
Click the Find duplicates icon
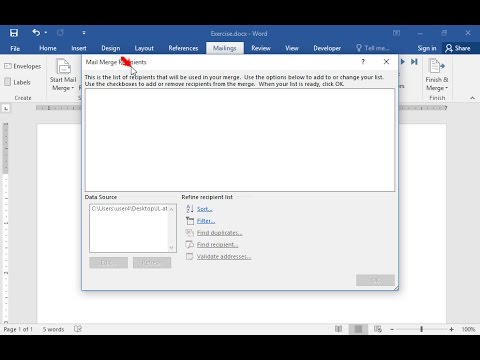tap(190, 233)
